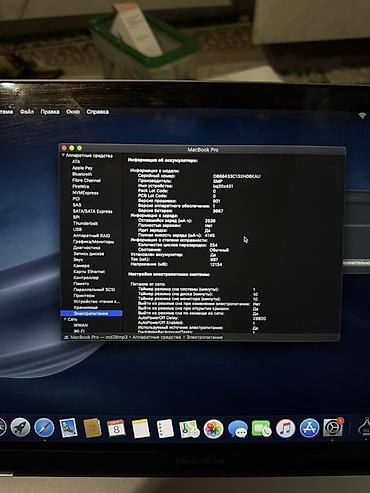Select Thunderbolt in the sidebar
Image resolution: width=370 pixels, height=493 pixels.
86,223
